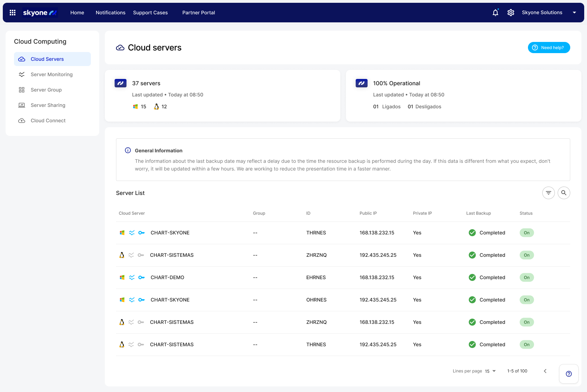Click the Need help? button

click(549, 48)
